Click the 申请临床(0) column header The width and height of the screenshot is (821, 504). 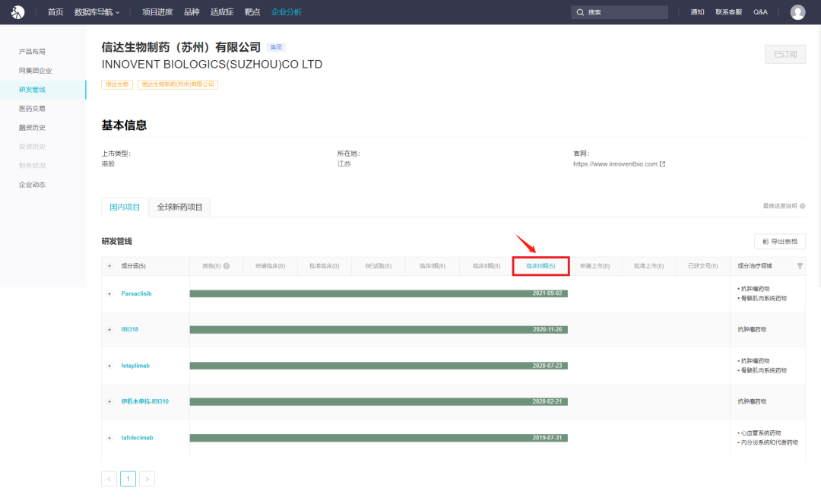click(x=270, y=266)
